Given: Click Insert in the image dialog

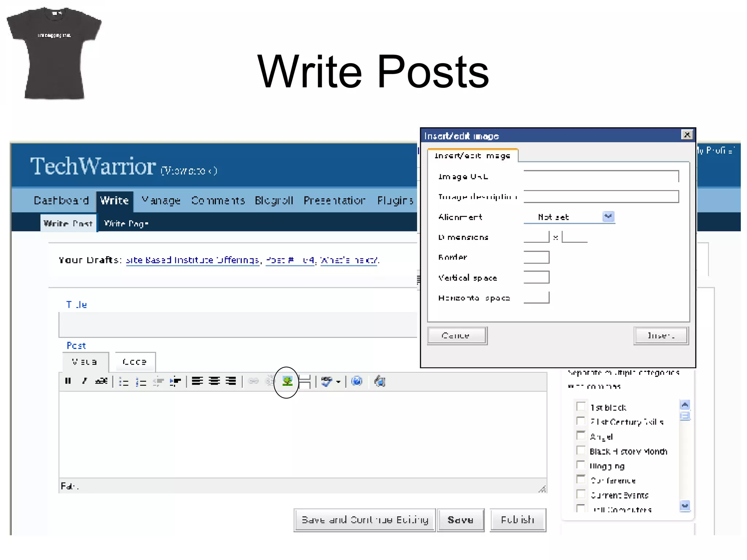Looking at the screenshot, I should pos(661,335).
